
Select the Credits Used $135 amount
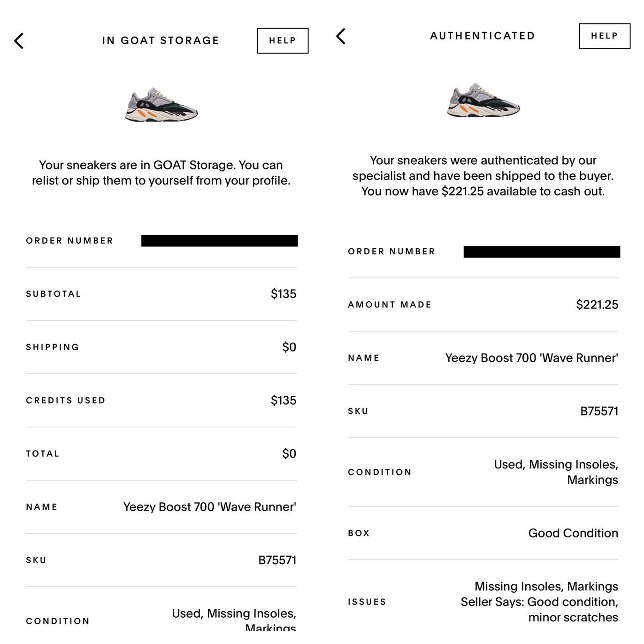point(284,400)
